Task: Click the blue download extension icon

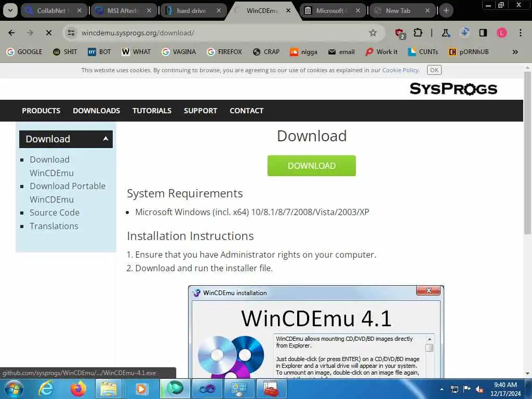Action: point(464,33)
